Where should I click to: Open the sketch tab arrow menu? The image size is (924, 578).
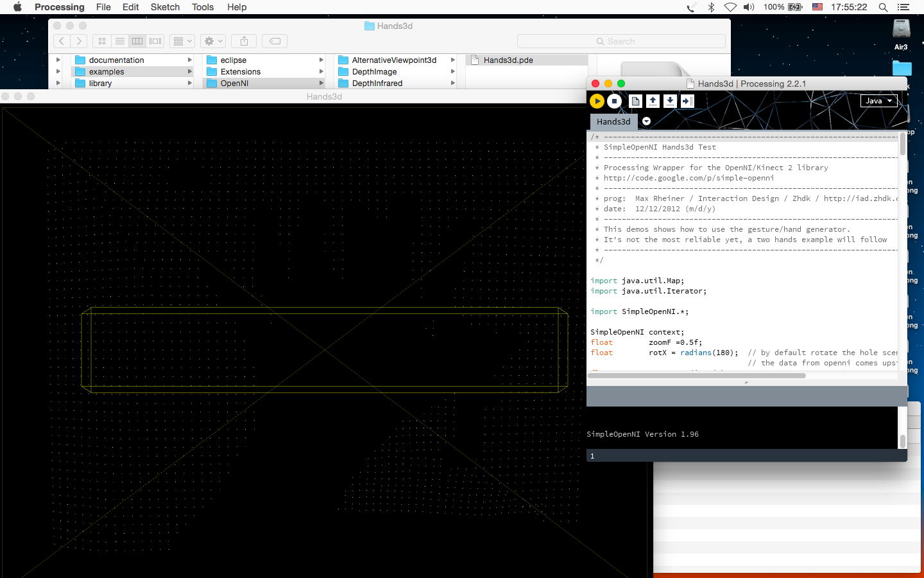[x=646, y=121]
